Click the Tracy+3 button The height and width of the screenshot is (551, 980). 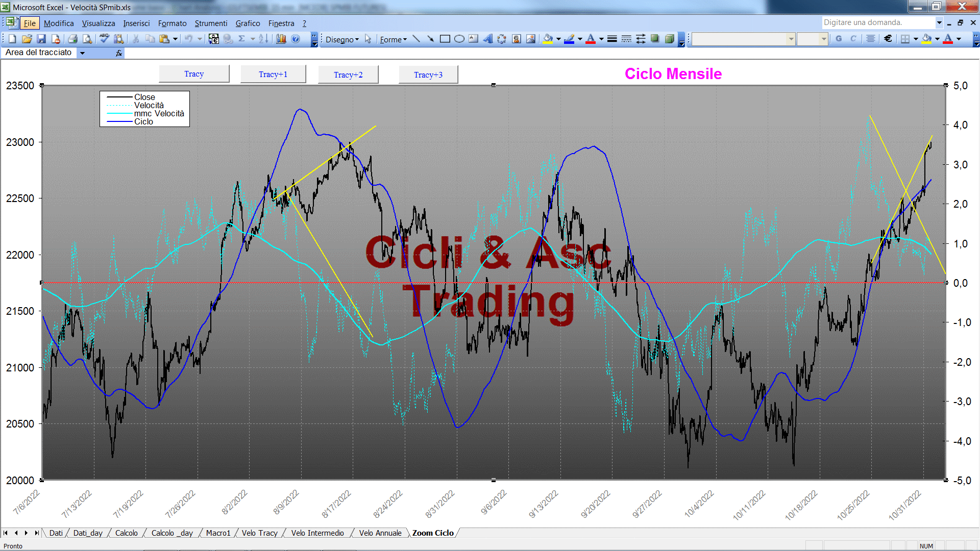pos(428,75)
